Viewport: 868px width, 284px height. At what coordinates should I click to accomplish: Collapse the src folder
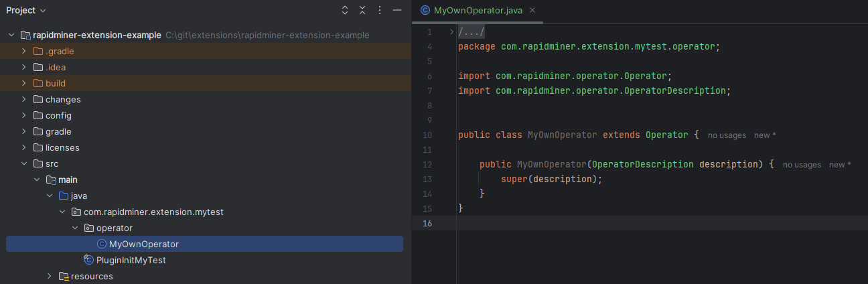coord(25,163)
